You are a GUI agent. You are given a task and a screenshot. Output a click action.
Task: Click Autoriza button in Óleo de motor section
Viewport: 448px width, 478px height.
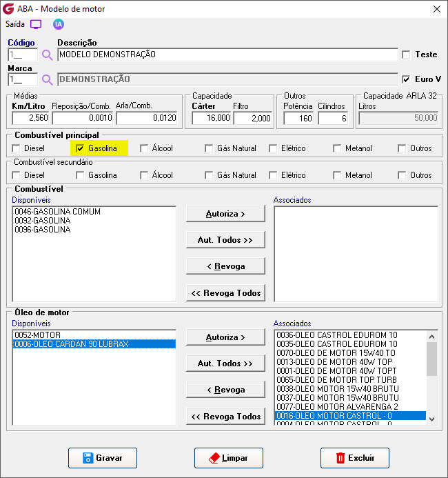(x=225, y=337)
